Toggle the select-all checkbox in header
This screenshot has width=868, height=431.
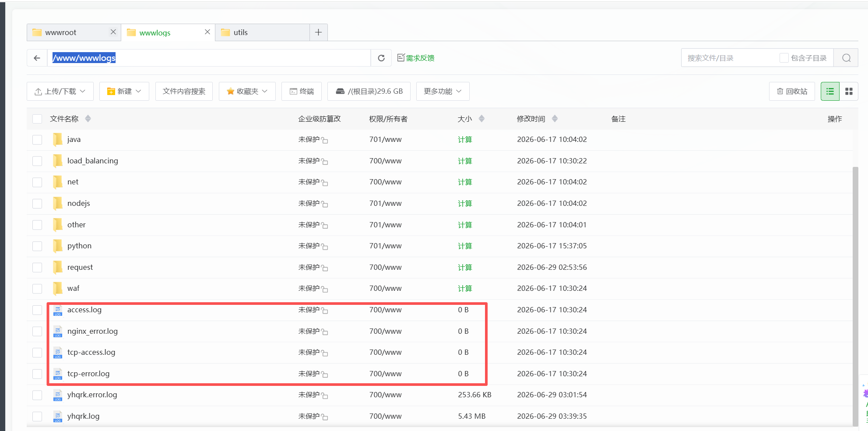tap(37, 119)
